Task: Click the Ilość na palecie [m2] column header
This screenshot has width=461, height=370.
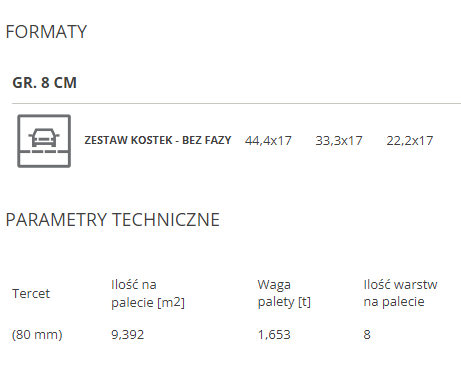Action: pos(148,294)
